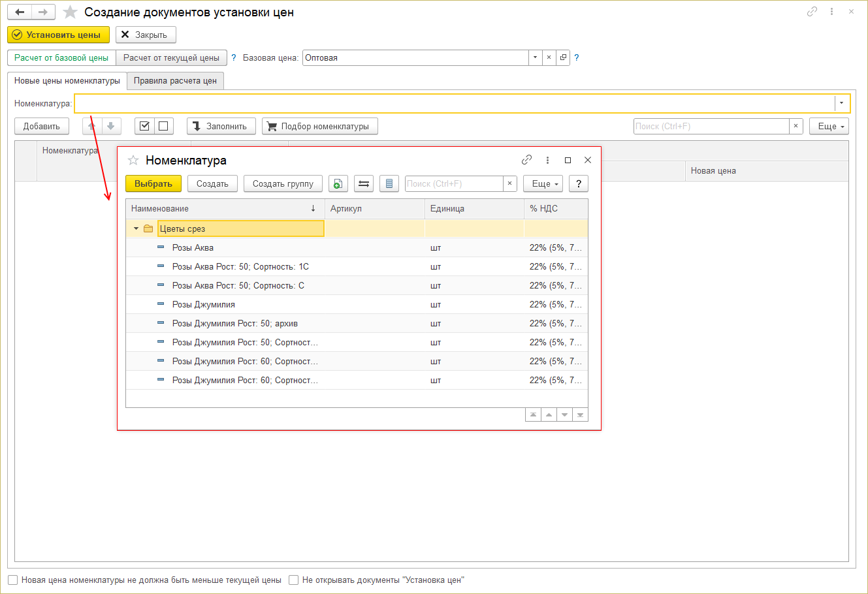Open Базовая цена in separate window icon
Viewport: 868px width, 594px height.
[x=563, y=57]
